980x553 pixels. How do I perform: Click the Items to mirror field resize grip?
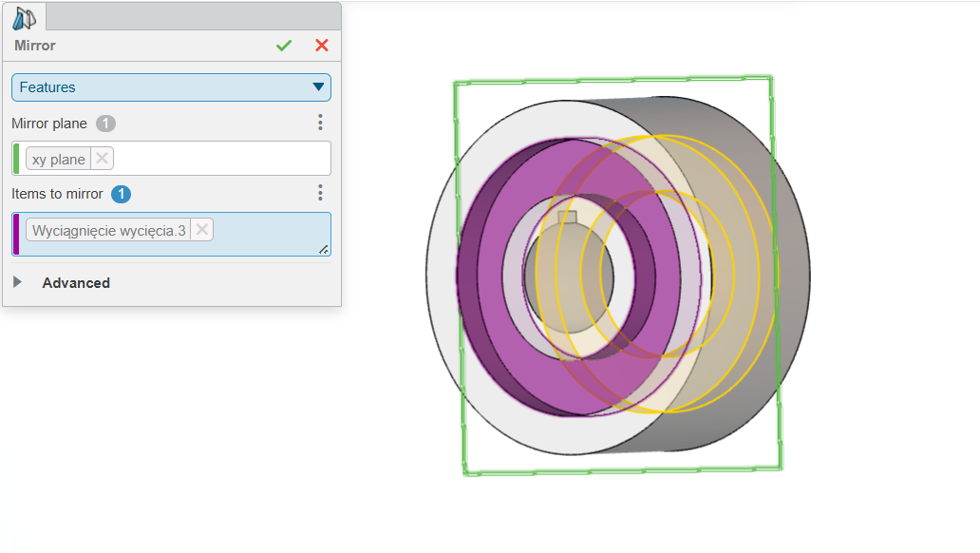tap(324, 250)
